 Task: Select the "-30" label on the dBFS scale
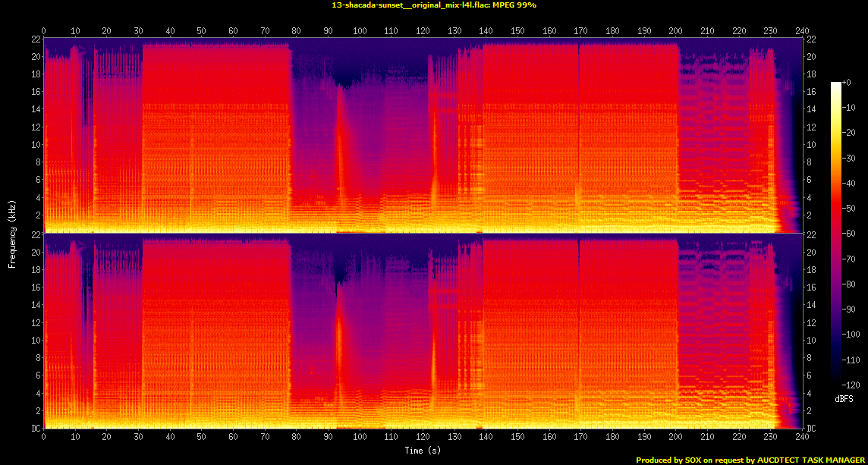[848, 158]
